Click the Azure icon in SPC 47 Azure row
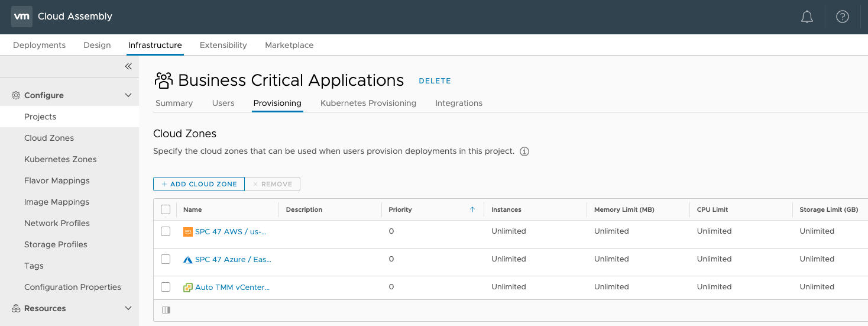Viewport: 868px width, 326px height. (x=188, y=260)
